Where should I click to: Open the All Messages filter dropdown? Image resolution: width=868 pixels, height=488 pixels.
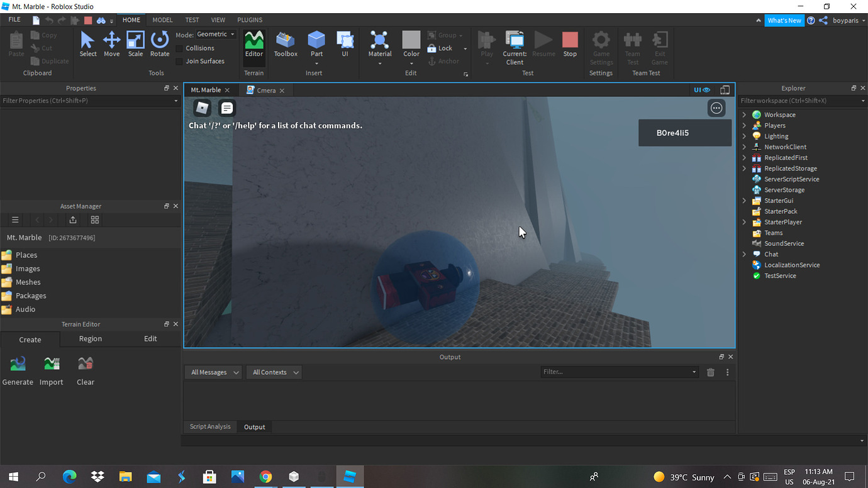213,372
